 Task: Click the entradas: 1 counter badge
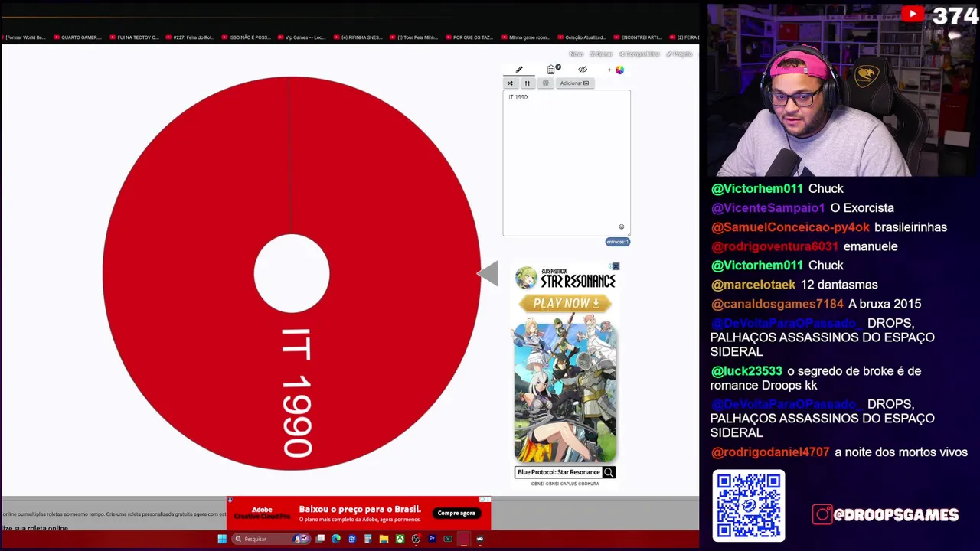point(617,242)
